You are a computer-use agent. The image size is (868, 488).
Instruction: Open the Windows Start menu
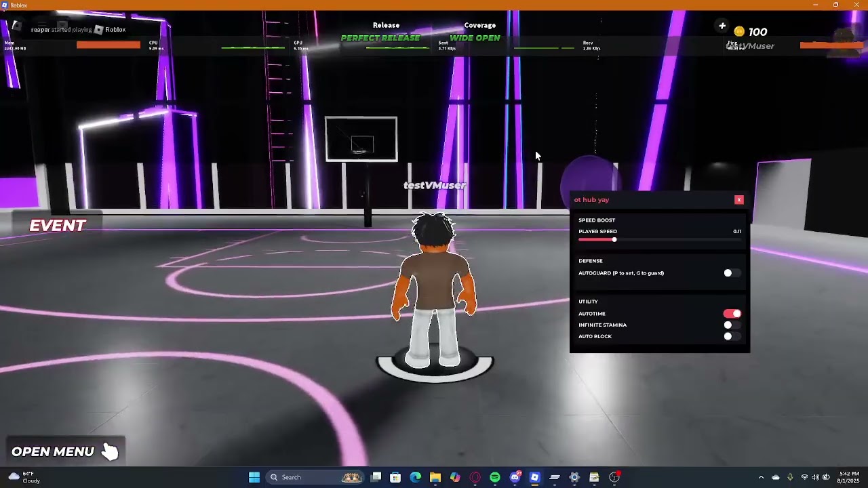[254, 477]
